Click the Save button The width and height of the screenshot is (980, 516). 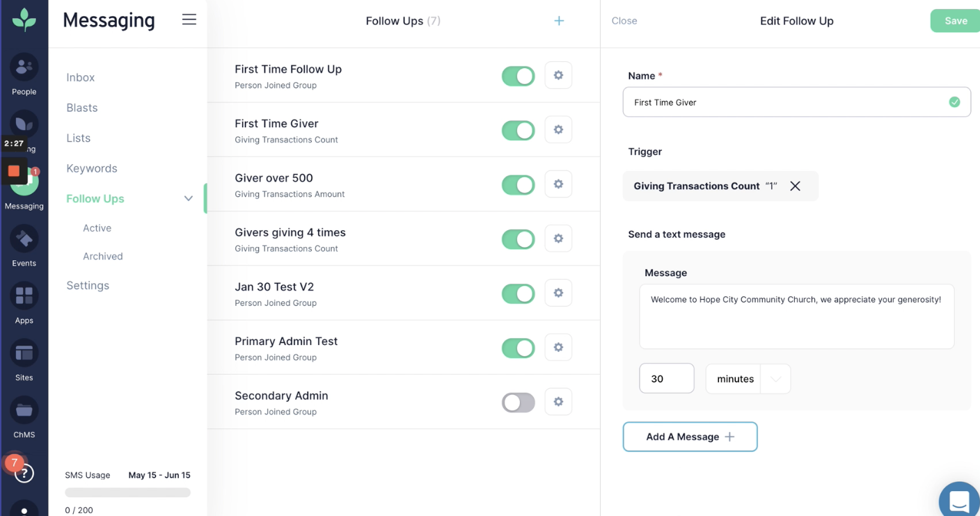click(x=955, y=21)
